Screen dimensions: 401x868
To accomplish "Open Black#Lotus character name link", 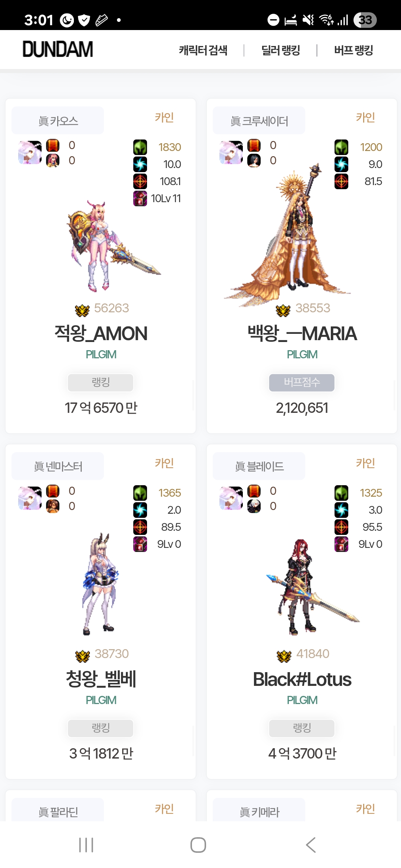I will (302, 680).
